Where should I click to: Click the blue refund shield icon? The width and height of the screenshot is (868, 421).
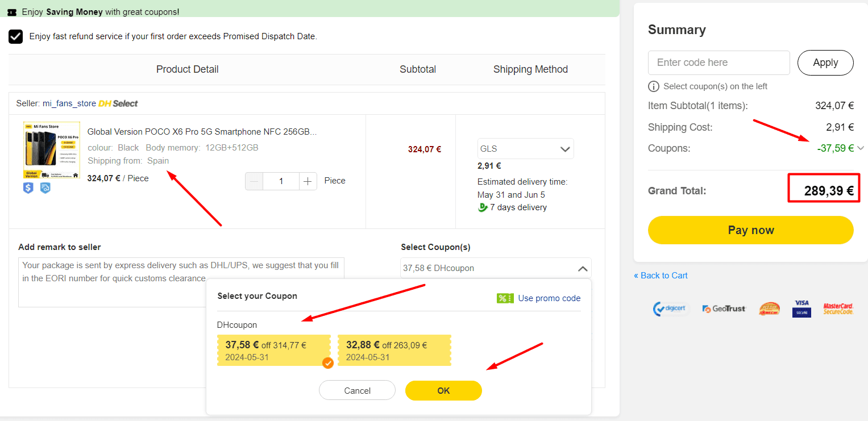(45, 187)
